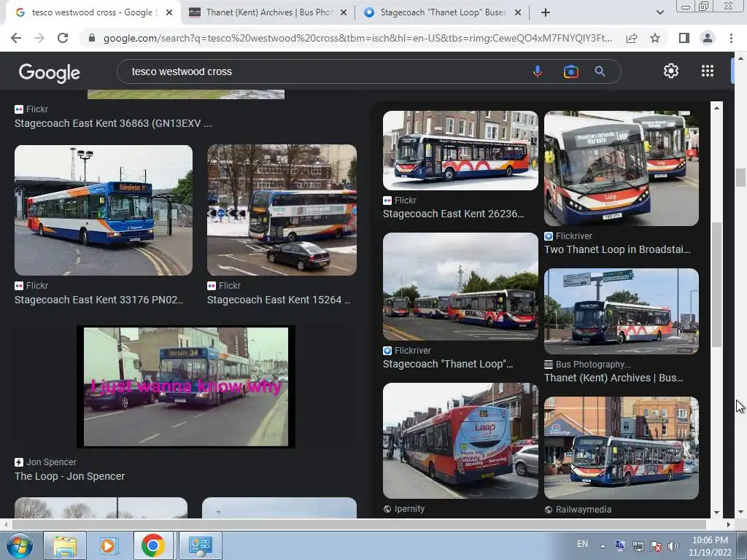The width and height of the screenshot is (747, 560).
Task: Open the Chrome profile avatar
Action: 708,38
